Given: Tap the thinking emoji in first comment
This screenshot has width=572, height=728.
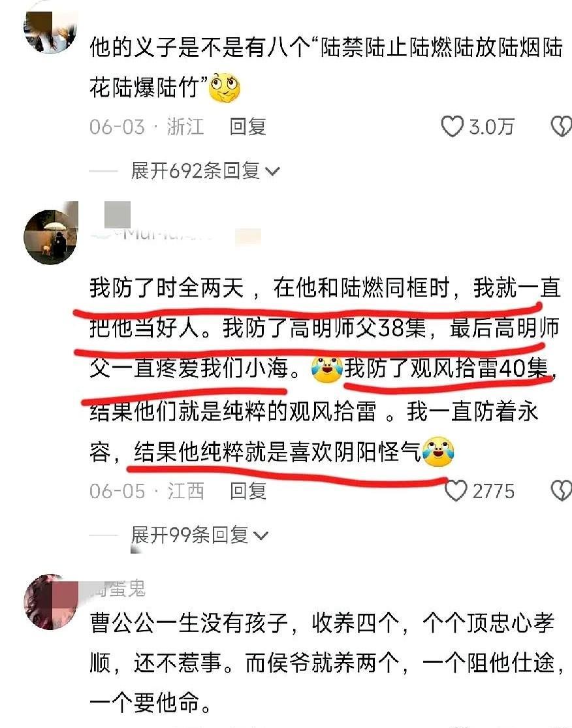Looking at the screenshot, I should tap(225, 87).
